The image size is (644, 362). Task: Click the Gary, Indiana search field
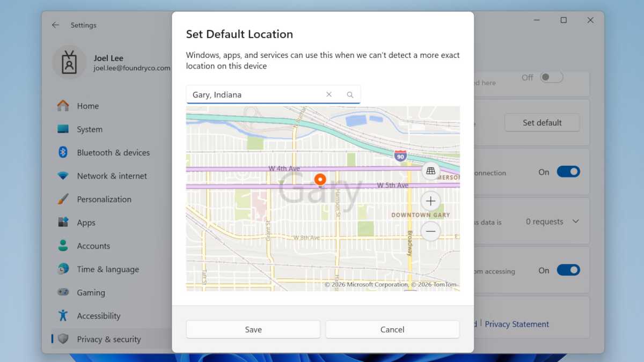click(252, 94)
